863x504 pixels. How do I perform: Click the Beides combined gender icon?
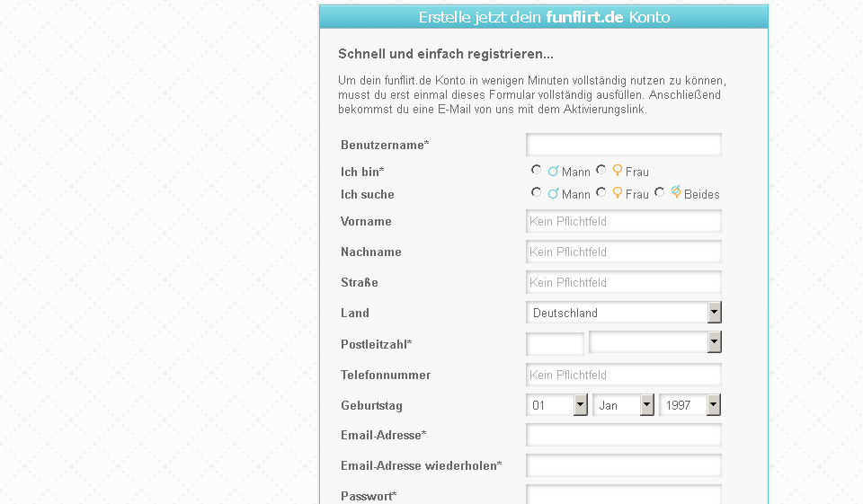coord(676,192)
